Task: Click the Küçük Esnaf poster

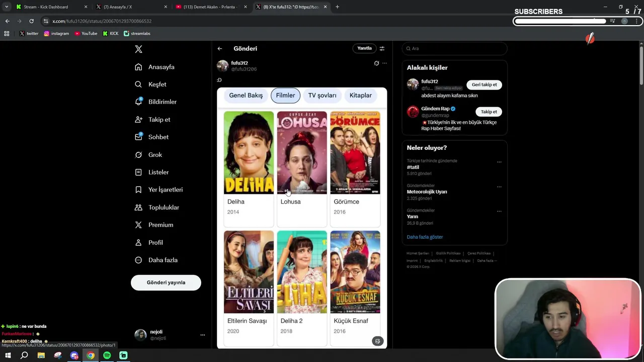Action: coord(355,272)
